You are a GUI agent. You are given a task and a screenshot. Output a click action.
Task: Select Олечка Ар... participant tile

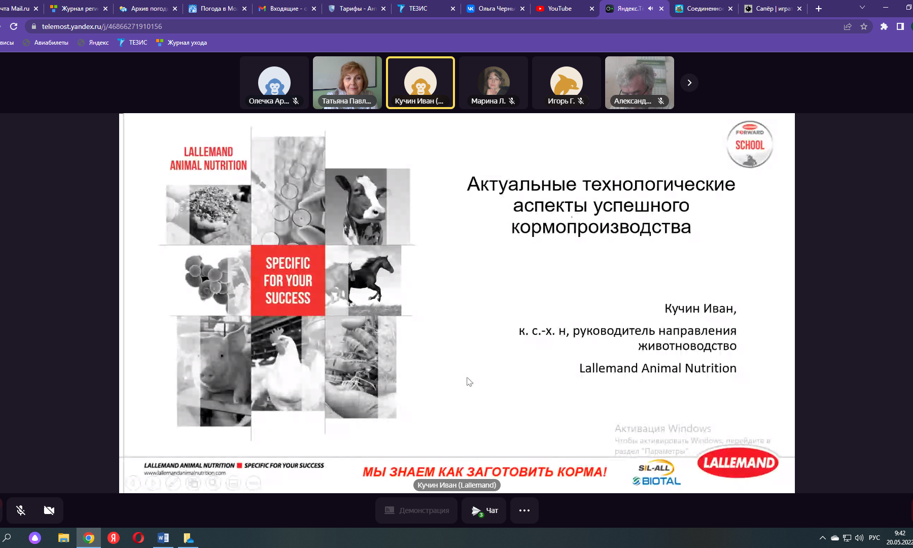[274, 83]
